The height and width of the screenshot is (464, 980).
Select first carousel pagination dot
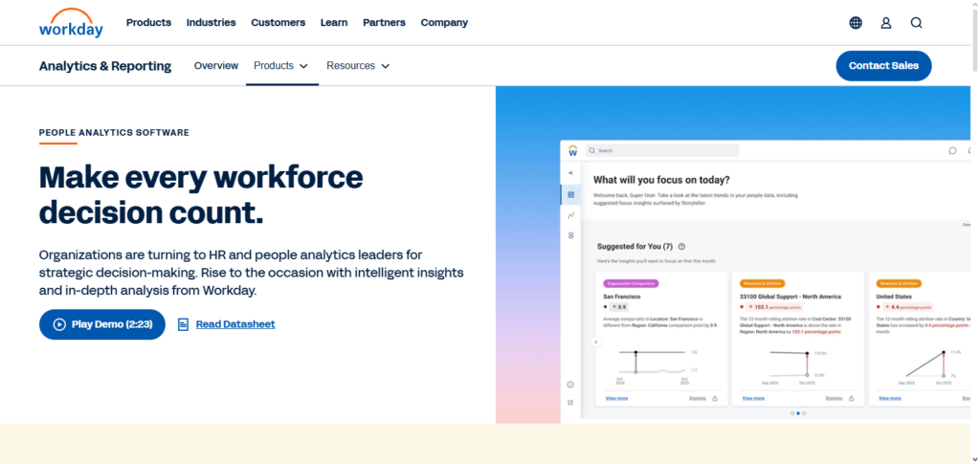tap(792, 413)
